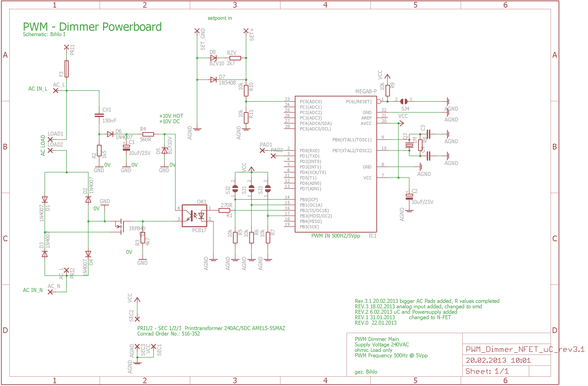The width and height of the screenshot is (588, 386).
Task: Select the CX1 150nF capacitor symbol
Action: [x=99, y=115]
